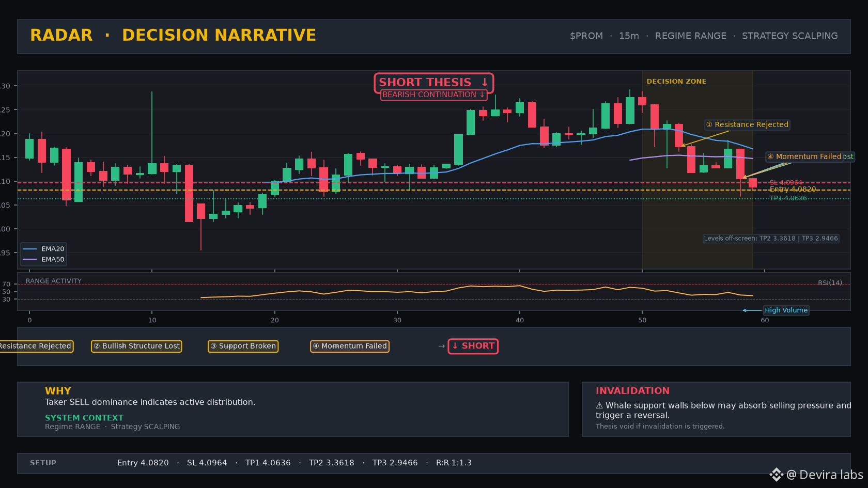
Task: Click the DECISION ZONE label
Action: pos(676,81)
